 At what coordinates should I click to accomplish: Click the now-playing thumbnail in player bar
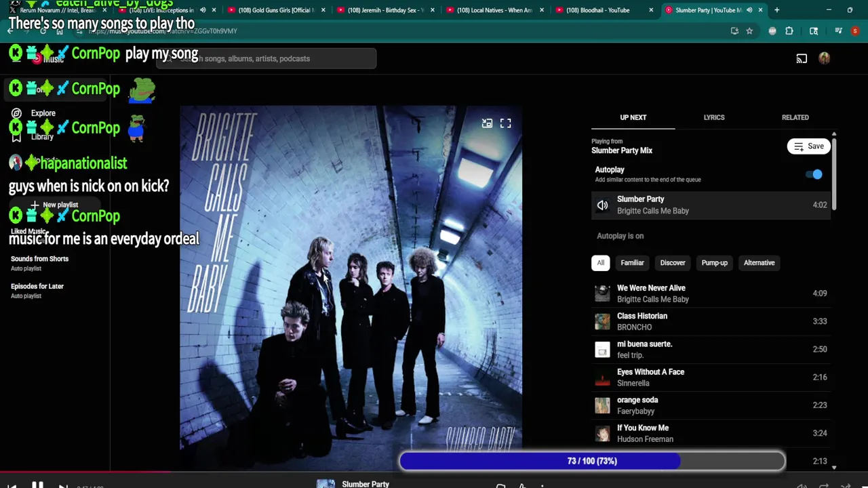(325, 484)
